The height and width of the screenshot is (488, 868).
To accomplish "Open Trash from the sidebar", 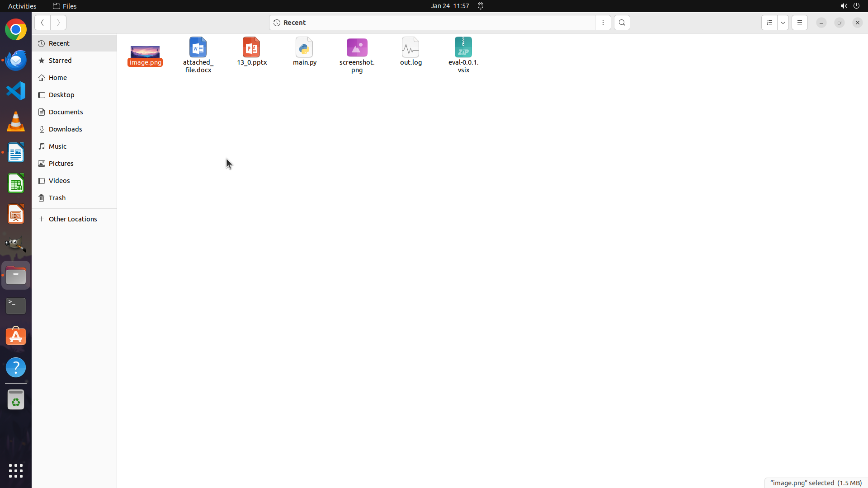I will 57,198.
